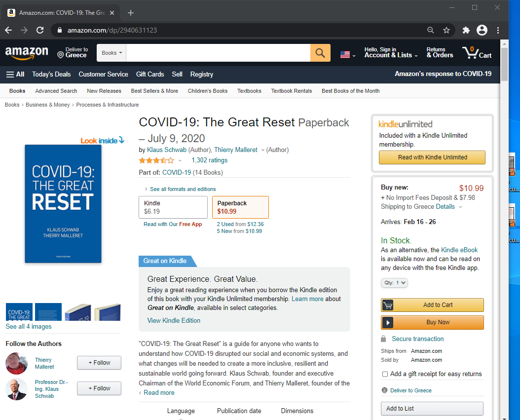This screenshot has width=520, height=420.
Task: Open Amazon's response to COVID-19 link
Action: 443,74
